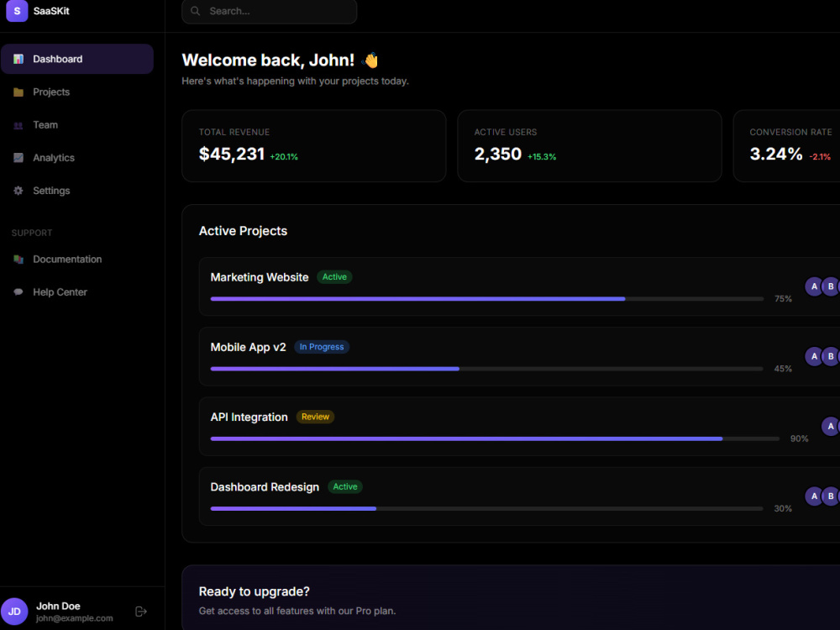The image size is (840, 630).
Task: Open Documentation under Support
Action: [77, 260]
